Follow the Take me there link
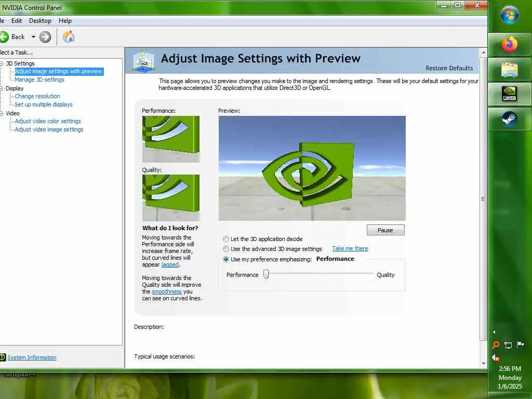Viewport: 532px width, 399px height. click(x=350, y=248)
